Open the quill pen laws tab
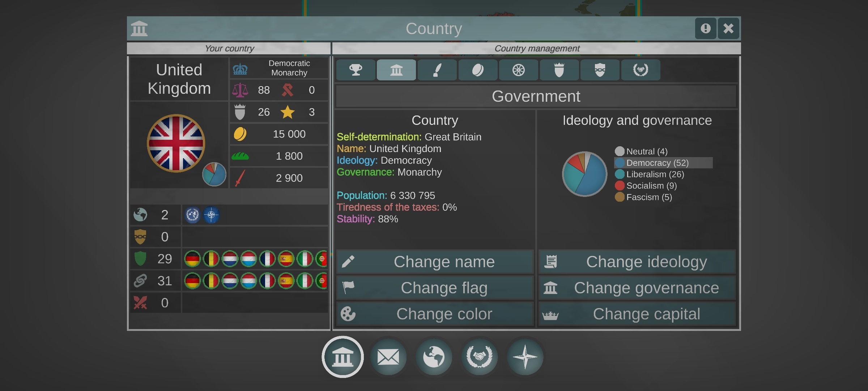Image resolution: width=868 pixels, height=391 pixels. pyautogui.click(x=437, y=70)
